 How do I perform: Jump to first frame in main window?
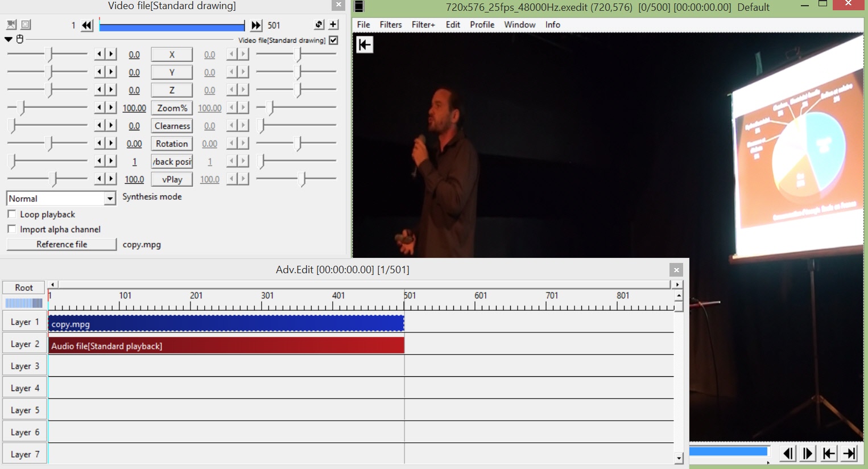click(x=829, y=454)
